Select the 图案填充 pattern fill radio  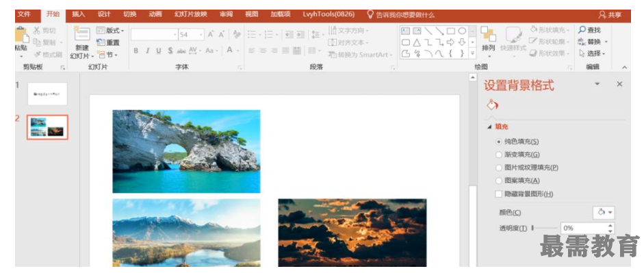499,181
